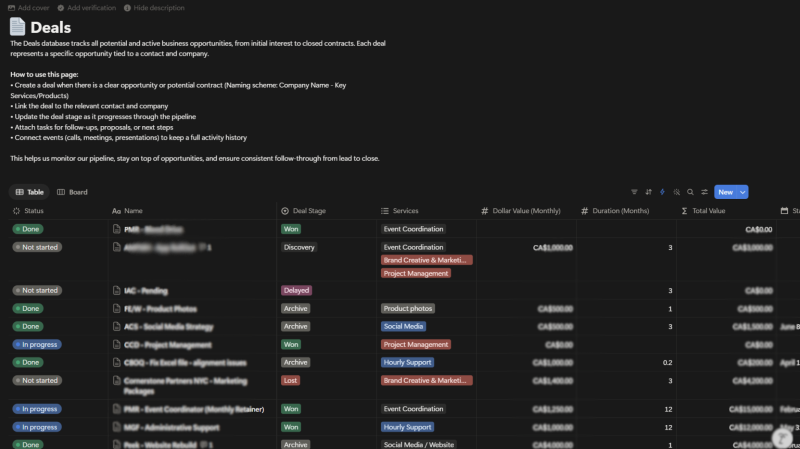Open page icon of MGF - Administrative Support row
This screenshot has height=449, width=800.
(x=117, y=427)
